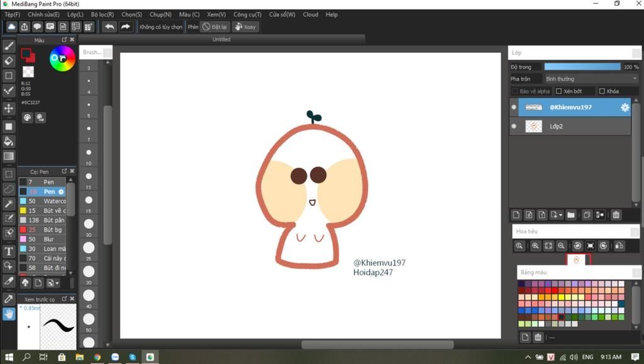The height and width of the screenshot is (364, 644).
Task: Select the Bút bg brush
Action: 43,229
